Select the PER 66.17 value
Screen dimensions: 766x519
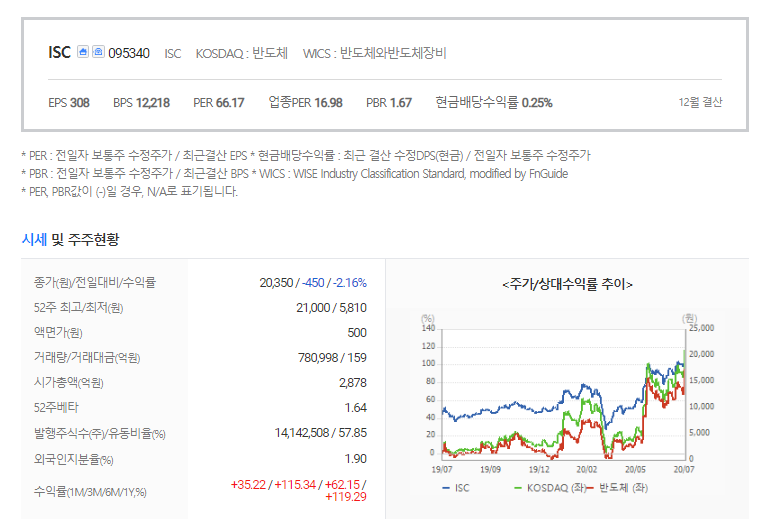pos(219,103)
